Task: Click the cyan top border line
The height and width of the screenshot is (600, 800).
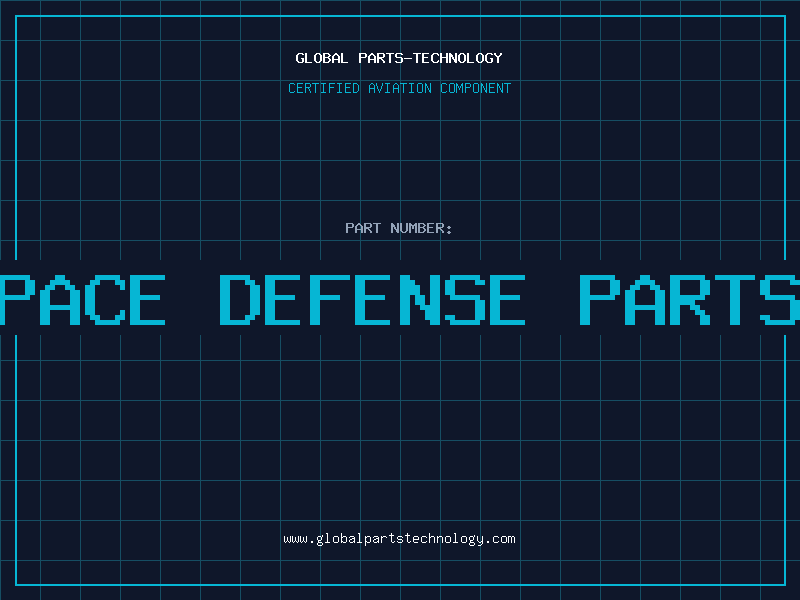Action: pyautogui.click(x=400, y=16)
